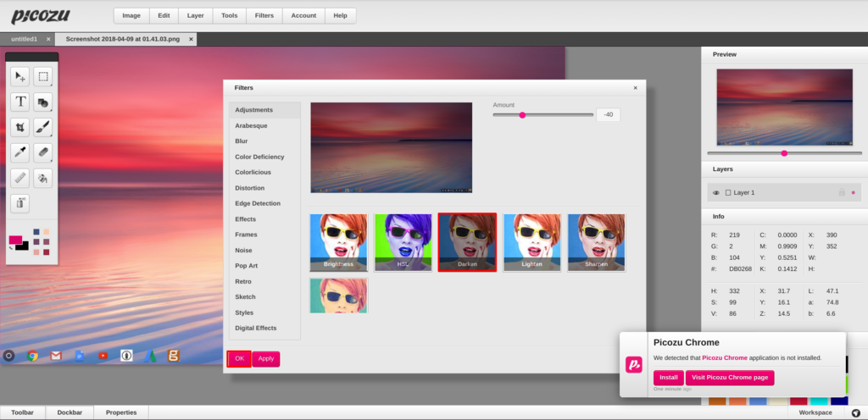Click the pink dot indicator on Layer 1
The image size is (868, 420).
pyautogui.click(x=853, y=193)
